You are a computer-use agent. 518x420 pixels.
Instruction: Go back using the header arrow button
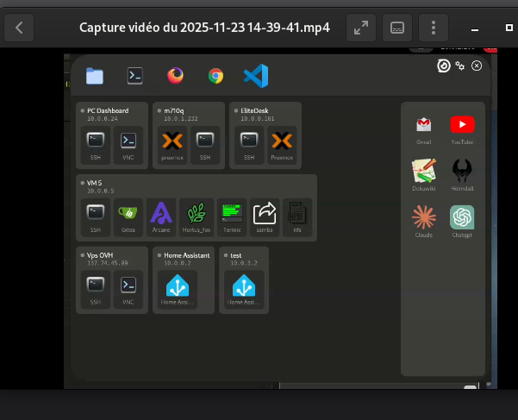click(19, 28)
